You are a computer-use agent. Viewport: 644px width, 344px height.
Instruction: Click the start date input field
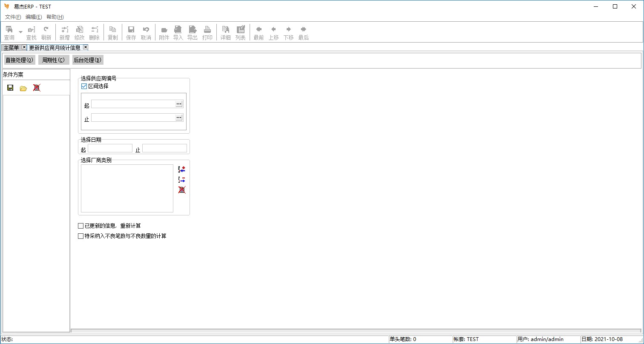point(110,148)
